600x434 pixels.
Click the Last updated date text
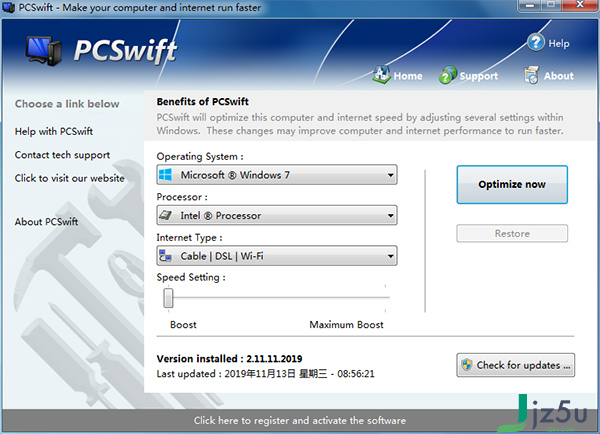click(265, 374)
